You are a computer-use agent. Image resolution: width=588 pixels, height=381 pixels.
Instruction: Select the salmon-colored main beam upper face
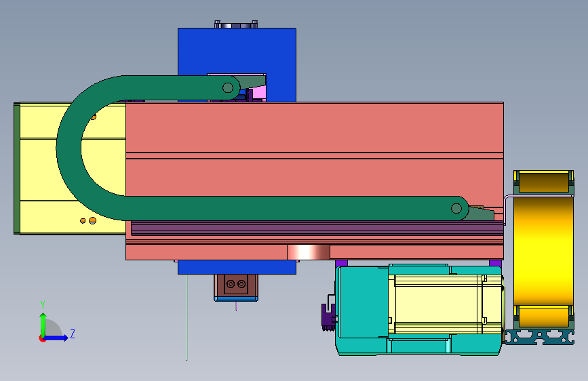[x=314, y=127]
